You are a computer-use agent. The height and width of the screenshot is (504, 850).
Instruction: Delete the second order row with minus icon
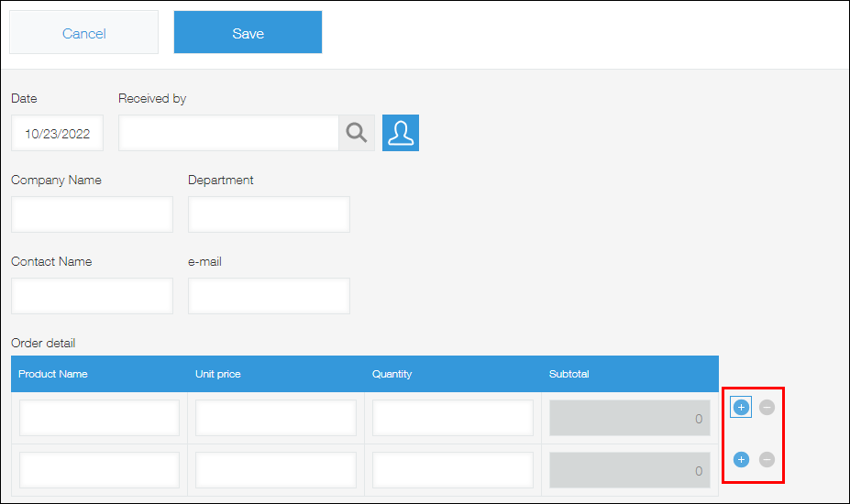tap(767, 459)
